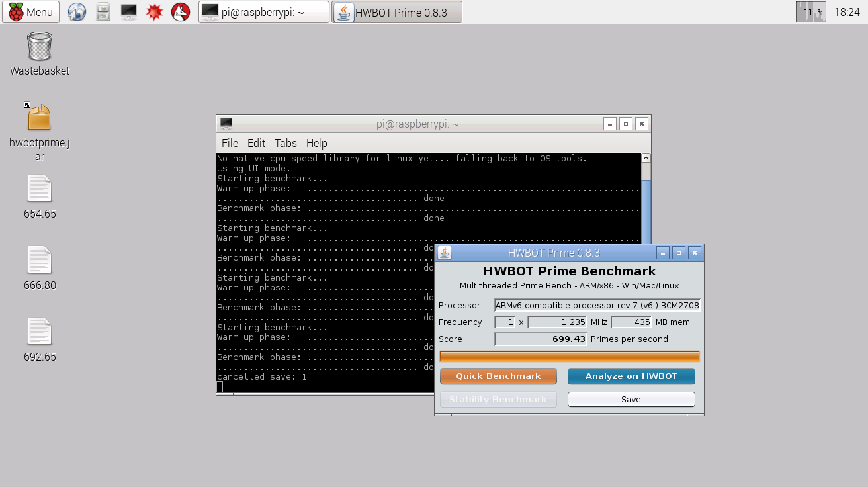Open the Raspberry Pi Menu
Screen dimensions: 868x487
(x=30, y=12)
